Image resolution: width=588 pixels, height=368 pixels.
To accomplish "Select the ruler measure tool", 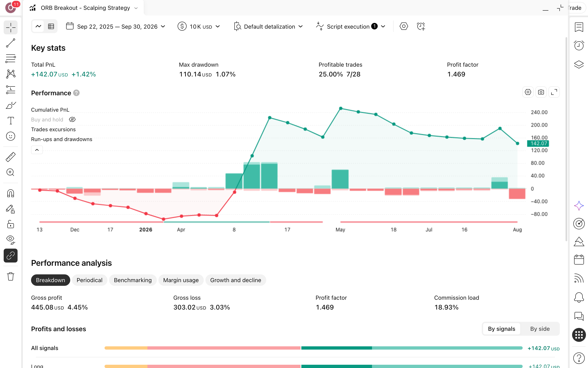I will 11,157.
